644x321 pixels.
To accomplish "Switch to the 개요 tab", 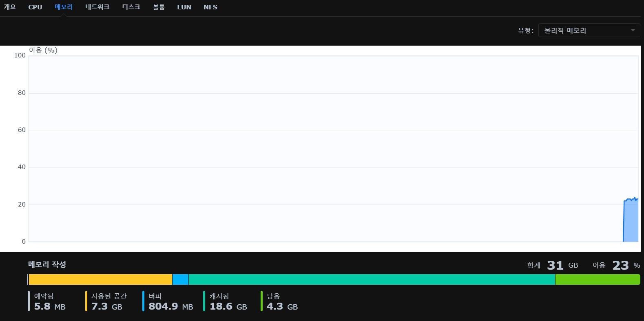I will click(x=10, y=7).
